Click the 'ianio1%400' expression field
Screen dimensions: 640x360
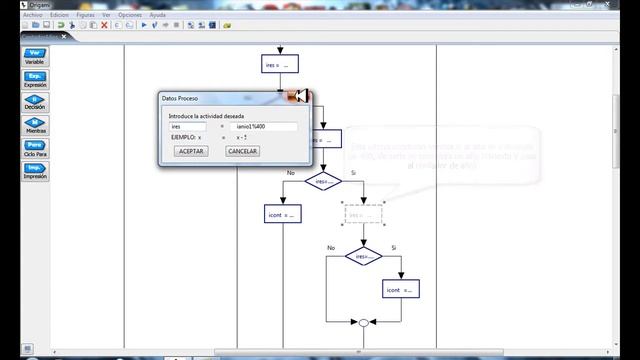point(264,127)
